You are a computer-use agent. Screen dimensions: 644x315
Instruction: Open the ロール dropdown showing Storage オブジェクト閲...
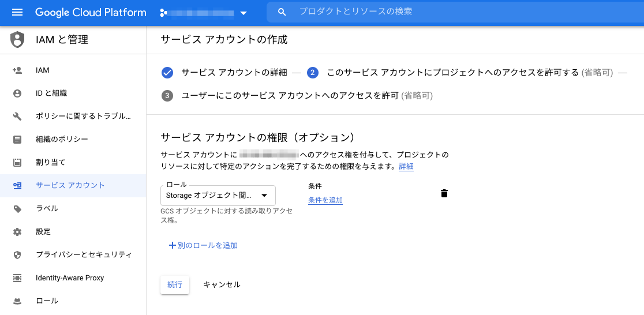pyautogui.click(x=218, y=196)
